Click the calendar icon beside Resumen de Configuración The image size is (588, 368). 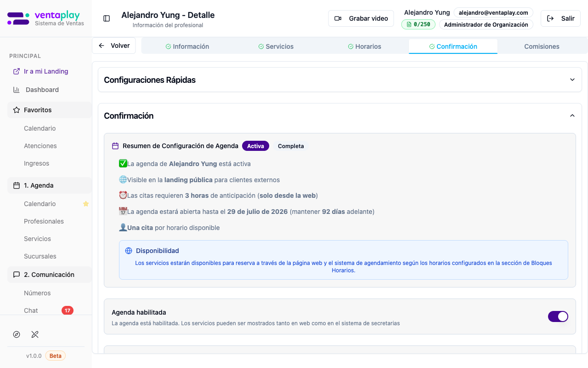115,146
